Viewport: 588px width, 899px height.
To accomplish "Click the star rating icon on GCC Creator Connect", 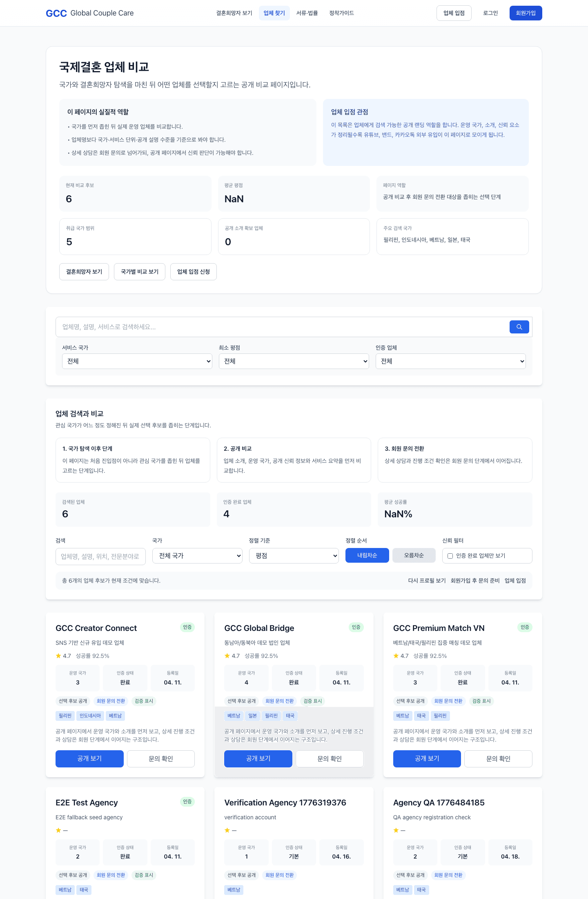I will pos(58,656).
